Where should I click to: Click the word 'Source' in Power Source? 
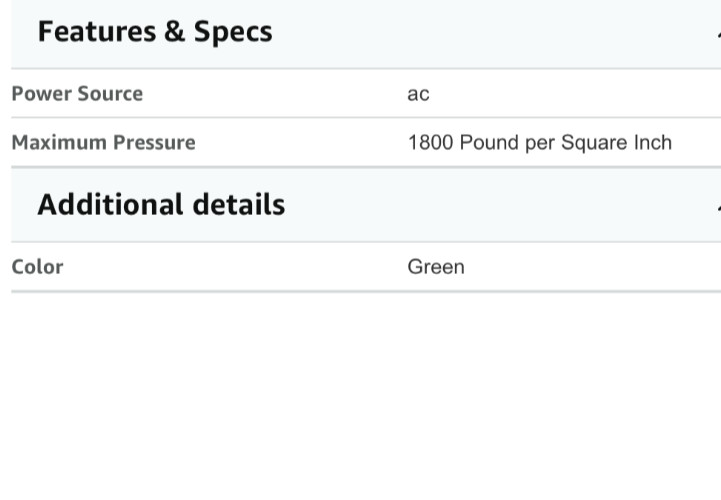click(110, 94)
